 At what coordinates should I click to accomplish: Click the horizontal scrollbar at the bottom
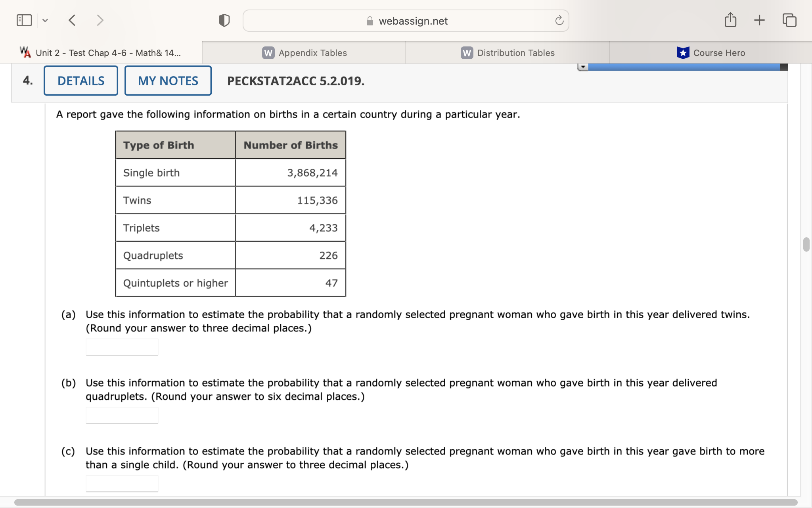(x=405, y=502)
